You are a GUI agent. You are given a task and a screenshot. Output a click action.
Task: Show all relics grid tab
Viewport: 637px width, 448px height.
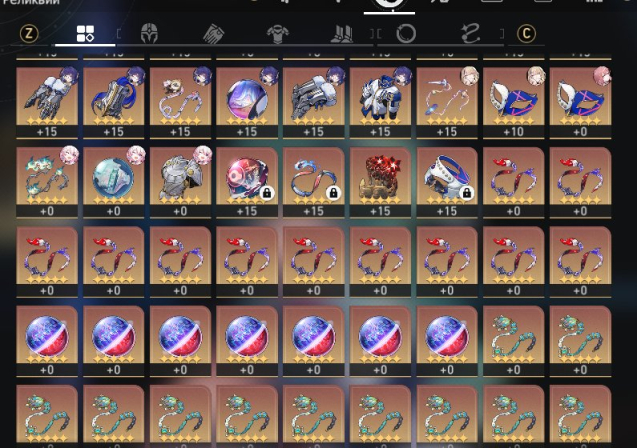pos(85,33)
